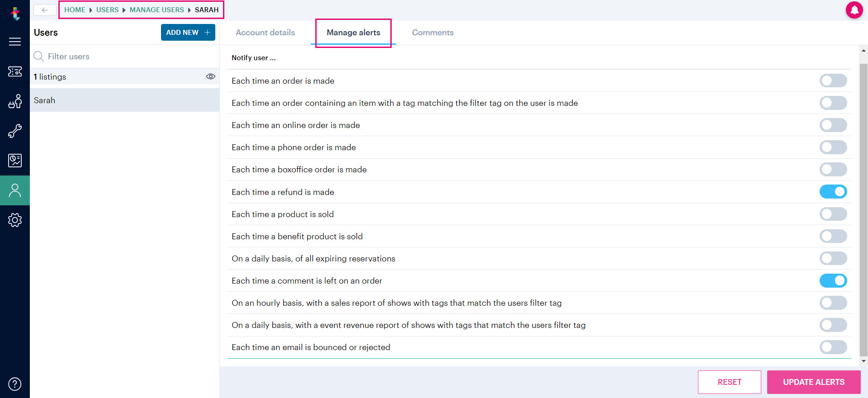Enable alert for phone order made
Viewport: 868px width, 398px height.
pos(833,147)
